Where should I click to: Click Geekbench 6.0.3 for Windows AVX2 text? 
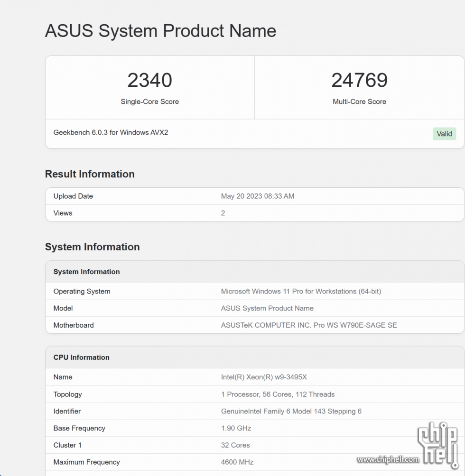click(x=111, y=132)
